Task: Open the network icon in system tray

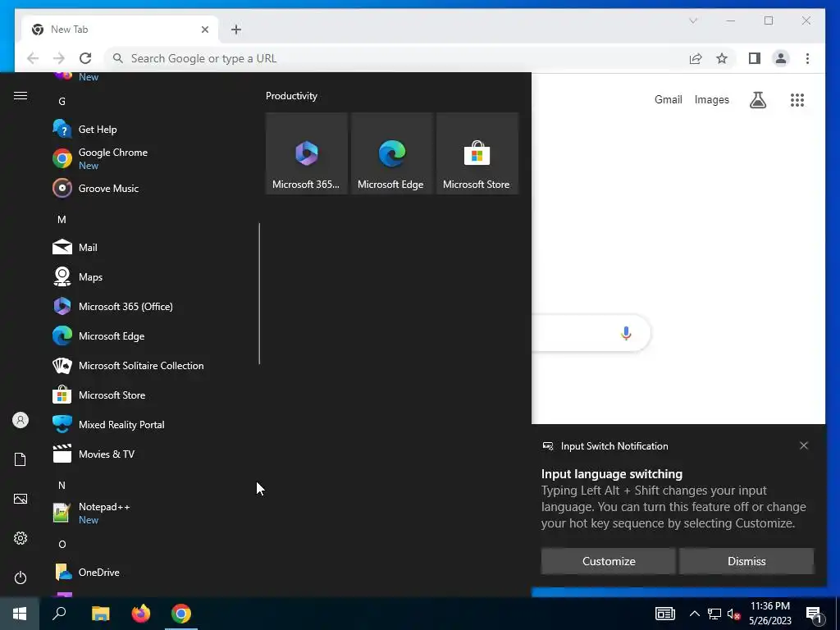Action: [x=714, y=614]
